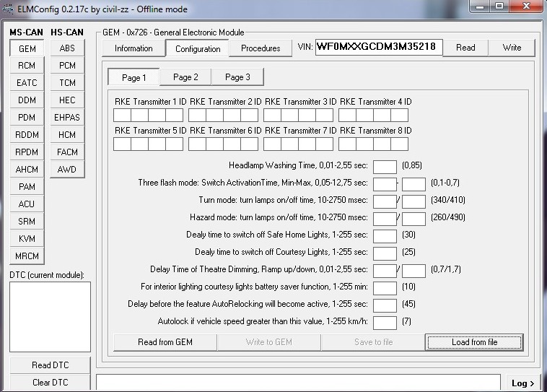
Task: Click the Read DTC button
Action: [x=50, y=365]
